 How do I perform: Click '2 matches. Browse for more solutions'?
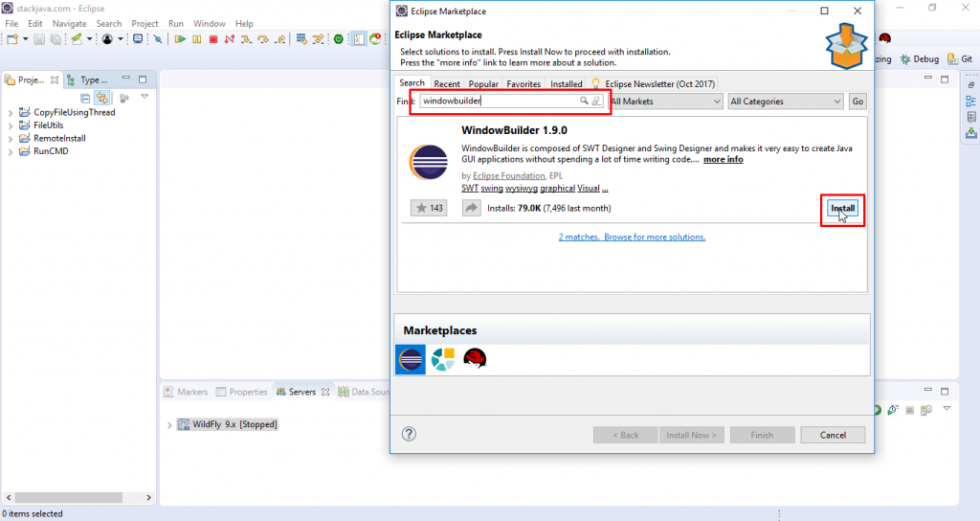[632, 238]
